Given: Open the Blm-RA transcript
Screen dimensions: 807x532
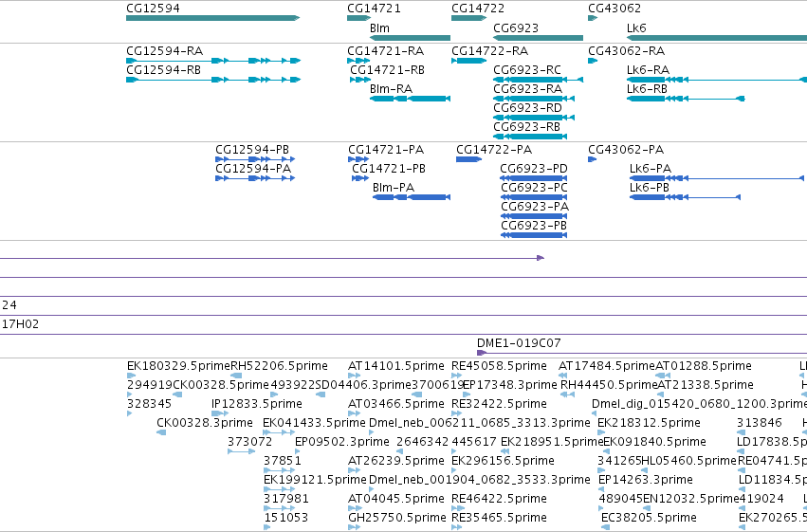Looking at the screenshot, I should [411, 99].
